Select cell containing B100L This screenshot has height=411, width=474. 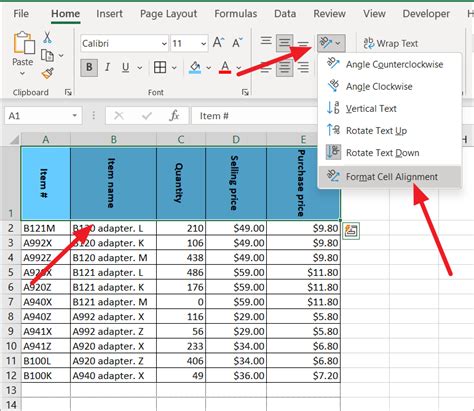click(46, 361)
